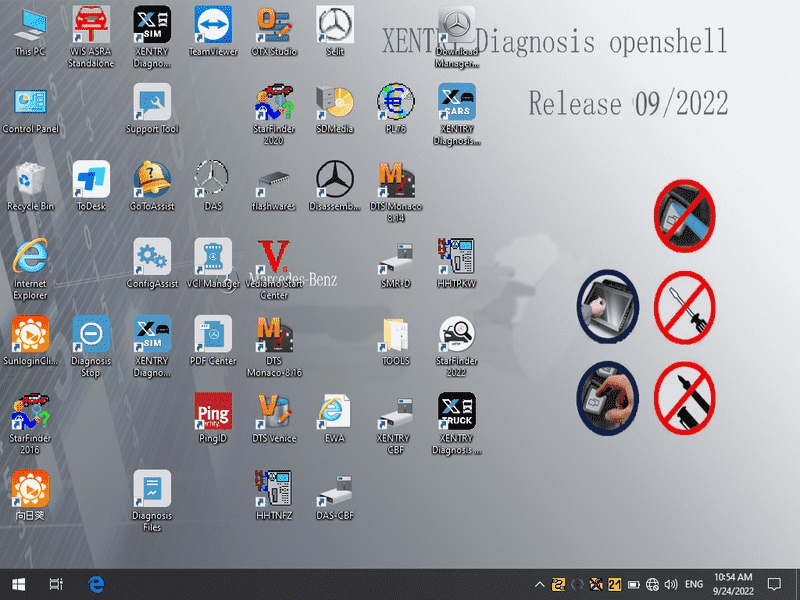Open SunloginClient icon
The height and width of the screenshot is (600, 800).
[30, 341]
